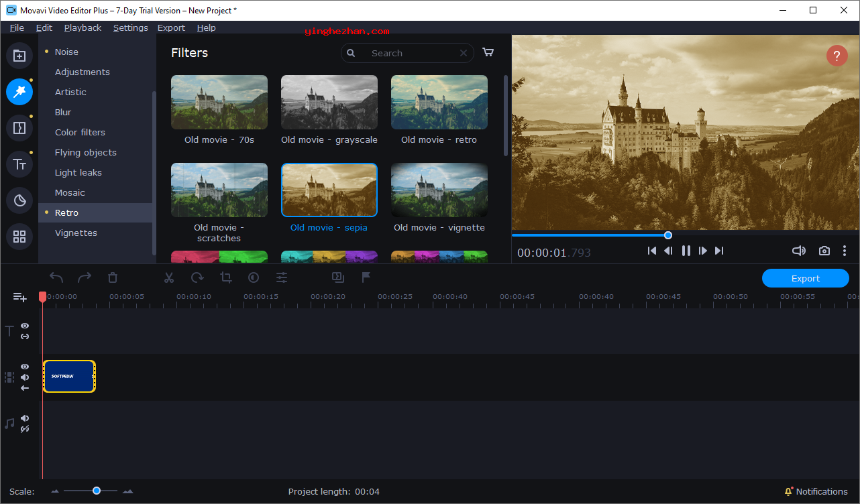
Task: Toggle video track arrow mode icon
Action: point(25,388)
